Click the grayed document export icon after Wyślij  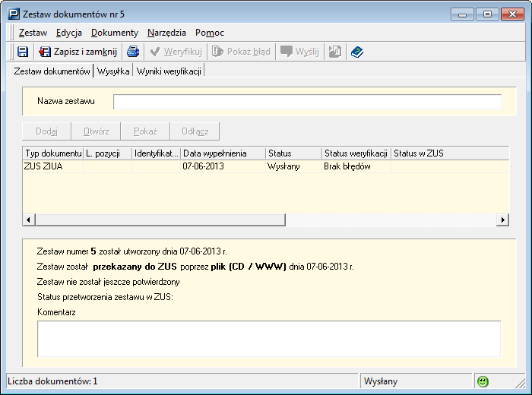pos(334,52)
